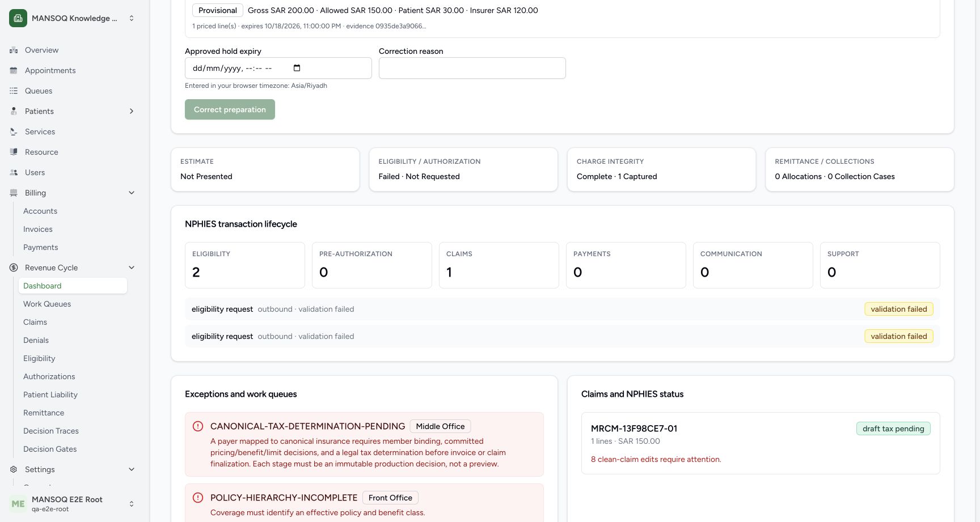Click the Middle Office tag
The width and height of the screenshot is (980, 522).
[440, 426]
